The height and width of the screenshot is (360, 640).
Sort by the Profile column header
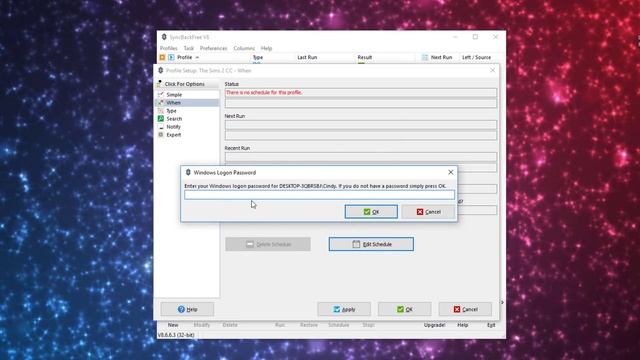point(184,58)
